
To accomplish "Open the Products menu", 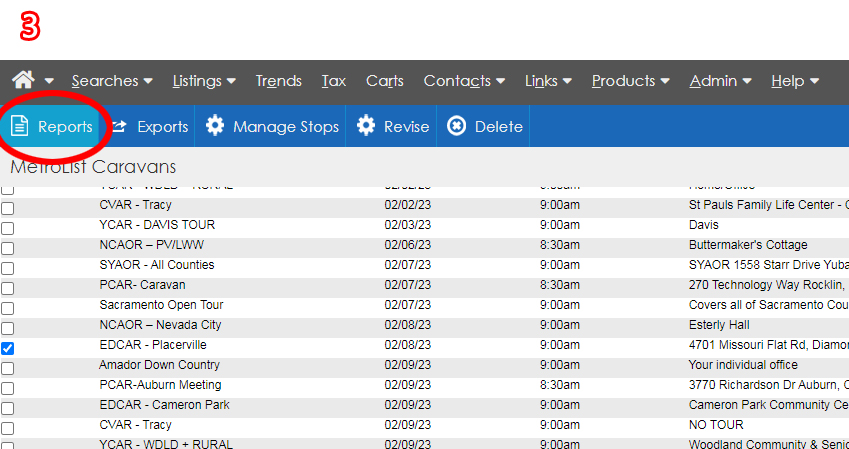I will point(624,81).
